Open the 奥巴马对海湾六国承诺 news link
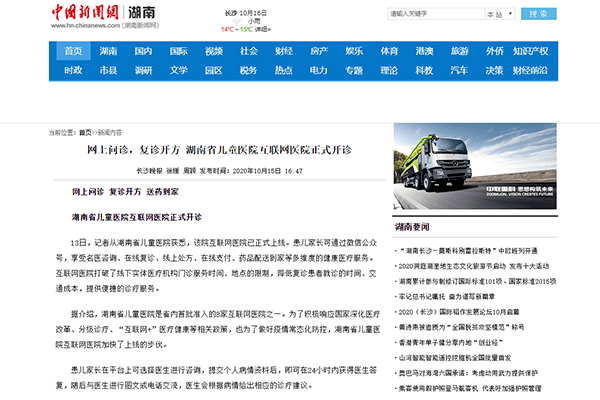The height and width of the screenshot is (400, 600). click(x=468, y=373)
